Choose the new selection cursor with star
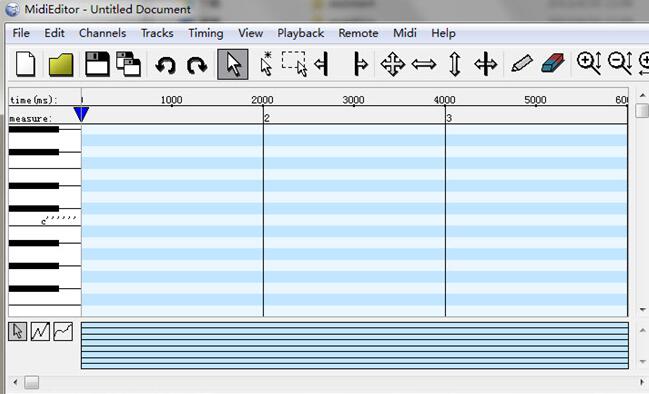Screen dimensions: 649x394 [266, 64]
